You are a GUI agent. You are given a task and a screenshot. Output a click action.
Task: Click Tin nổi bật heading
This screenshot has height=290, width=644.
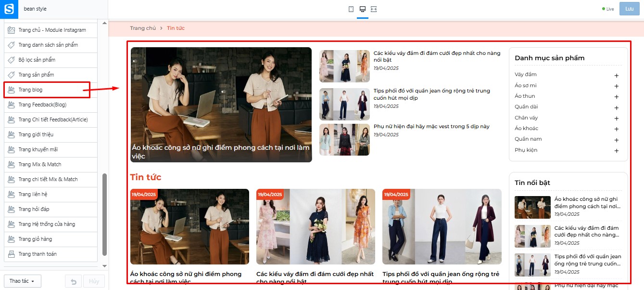tap(532, 183)
